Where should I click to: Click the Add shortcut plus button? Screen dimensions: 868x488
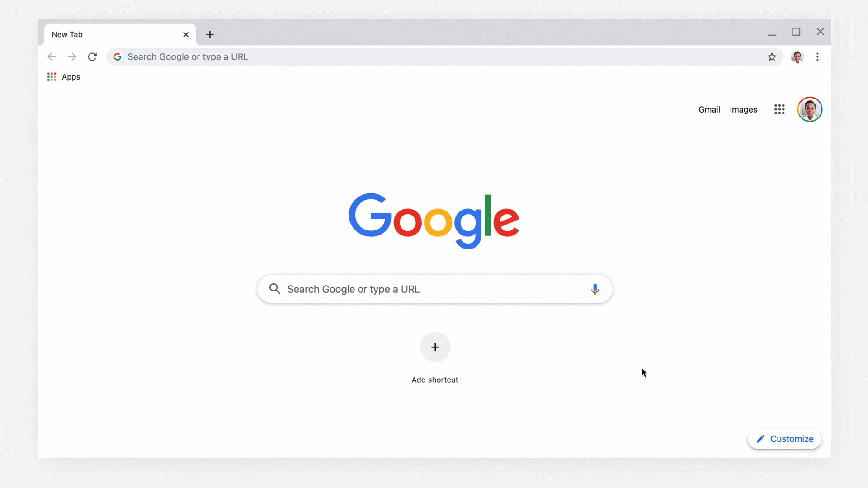[x=434, y=347]
